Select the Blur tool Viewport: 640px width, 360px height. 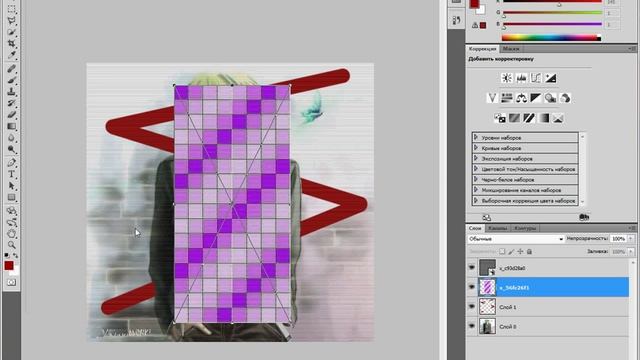(x=11, y=138)
